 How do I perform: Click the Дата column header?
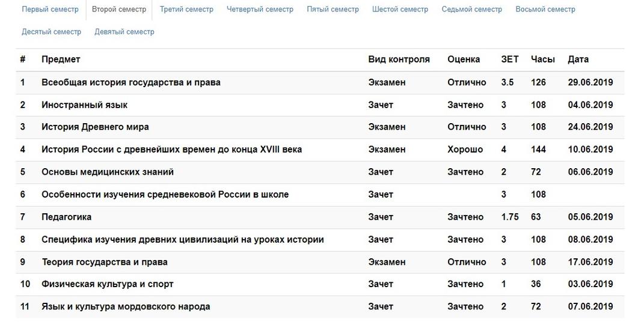pos(578,59)
